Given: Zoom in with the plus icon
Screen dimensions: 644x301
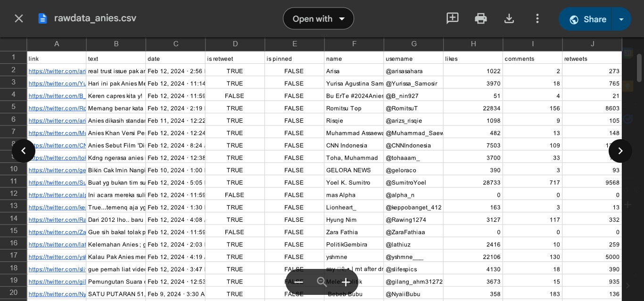Looking at the screenshot, I should click(346, 282).
